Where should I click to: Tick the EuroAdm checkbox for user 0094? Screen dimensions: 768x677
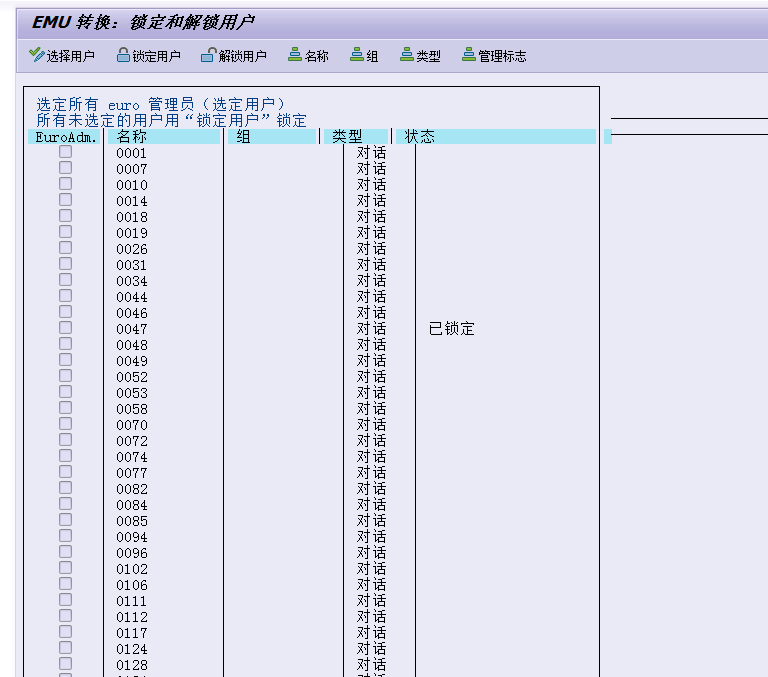pos(66,536)
